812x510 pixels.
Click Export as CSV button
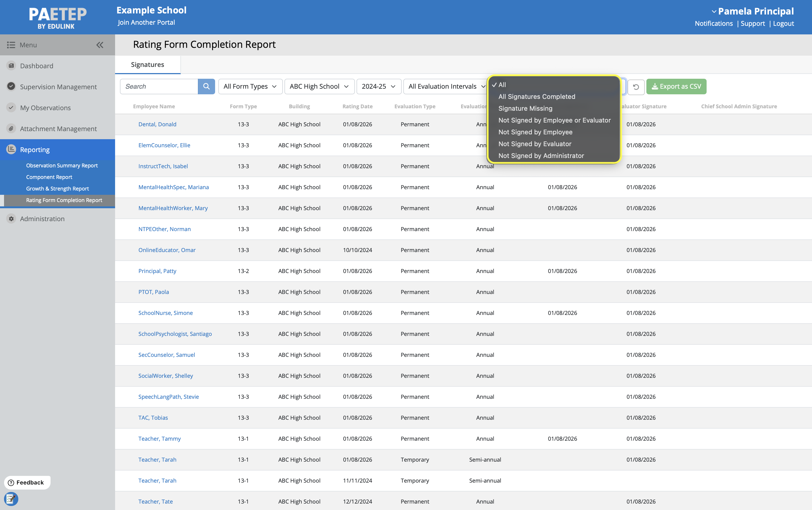point(676,86)
